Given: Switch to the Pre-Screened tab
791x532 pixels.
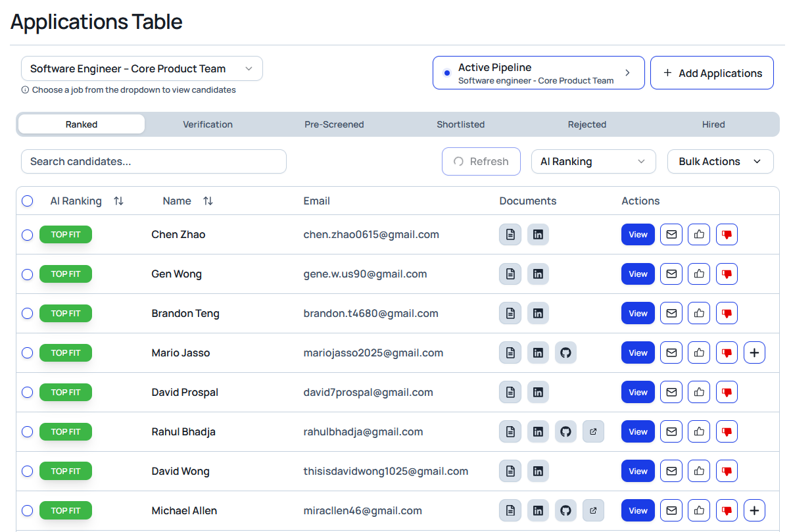Looking at the screenshot, I should tap(334, 124).
